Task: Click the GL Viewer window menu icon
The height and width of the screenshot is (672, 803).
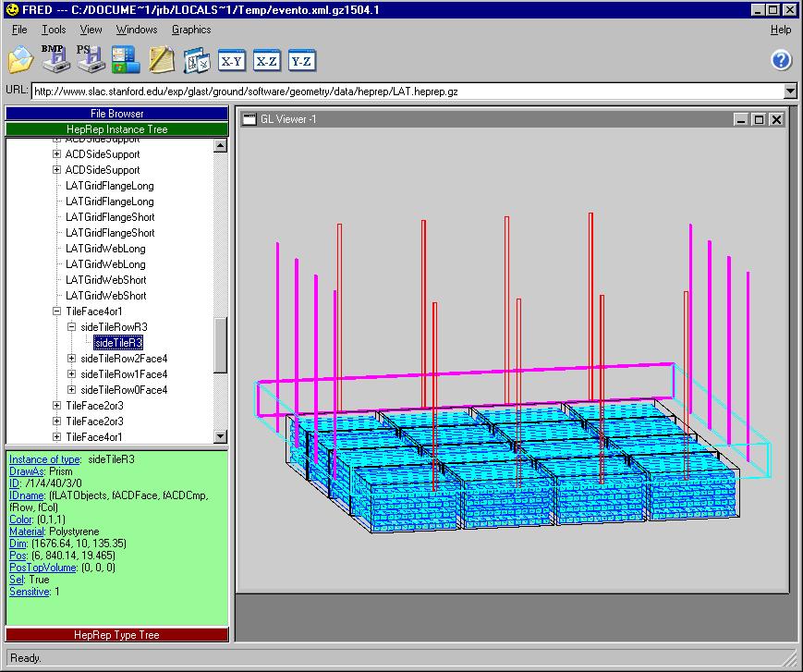Action: click(x=249, y=119)
